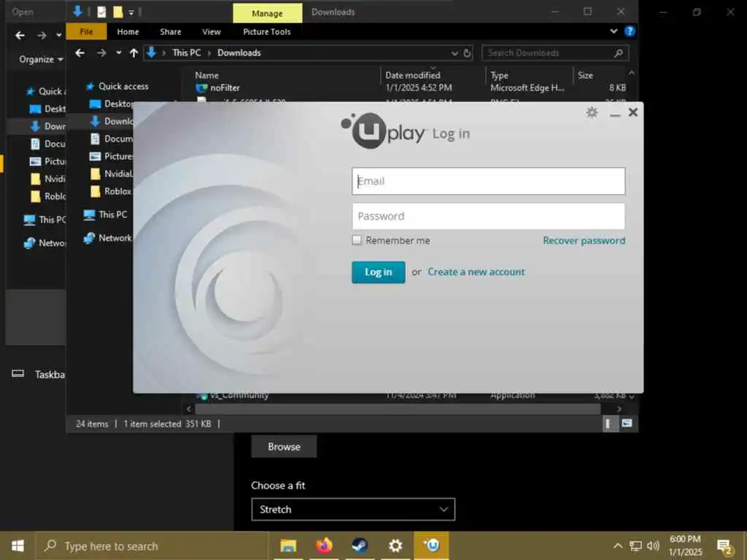Open the File tab in Downloads window
Image resolution: width=747 pixels, height=560 pixels.
coord(86,31)
